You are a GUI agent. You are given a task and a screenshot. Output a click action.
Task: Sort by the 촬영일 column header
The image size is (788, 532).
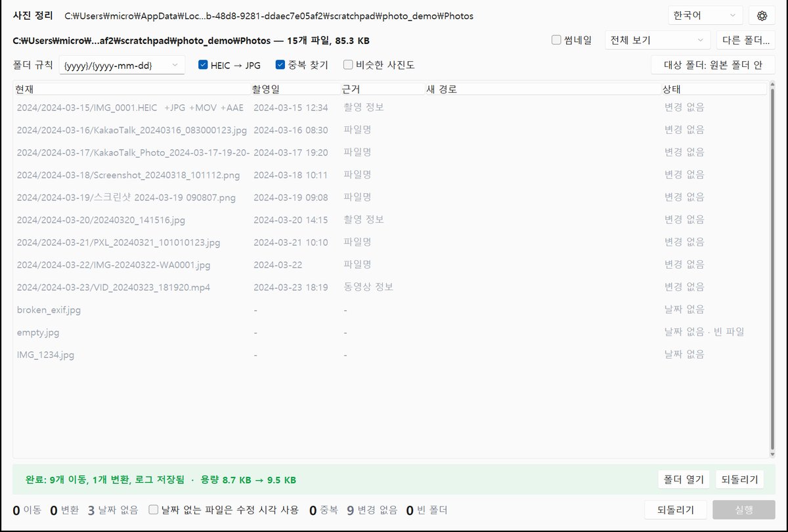[x=295, y=89]
